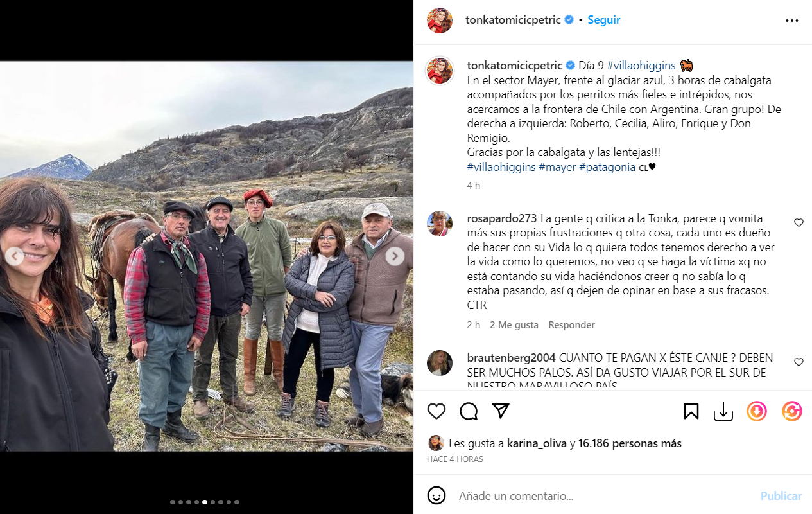This screenshot has height=514, width=812.
Task: Share post via paper plane icon
Action: [x=501, y=411]
